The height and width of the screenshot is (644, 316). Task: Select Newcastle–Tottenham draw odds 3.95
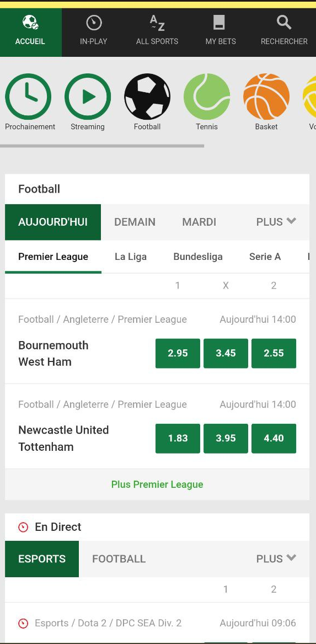click(x=226, y=438)
